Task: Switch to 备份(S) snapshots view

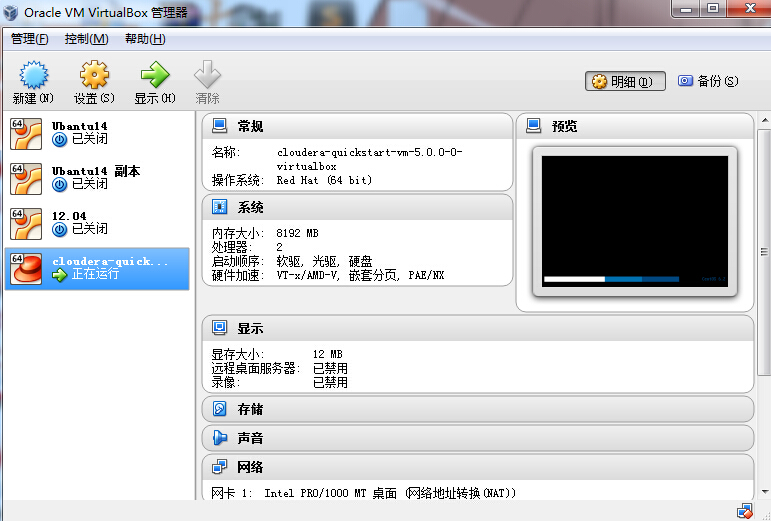Action: [x=708, y=81]
